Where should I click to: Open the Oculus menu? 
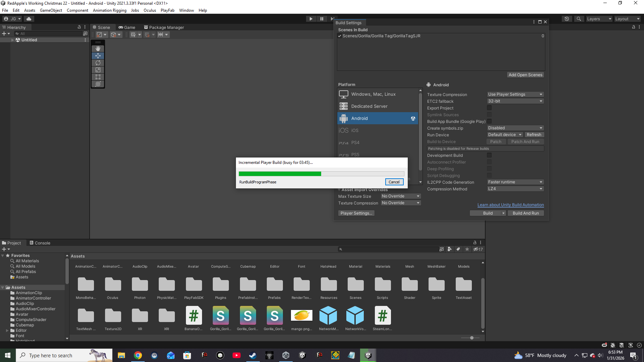150,10
